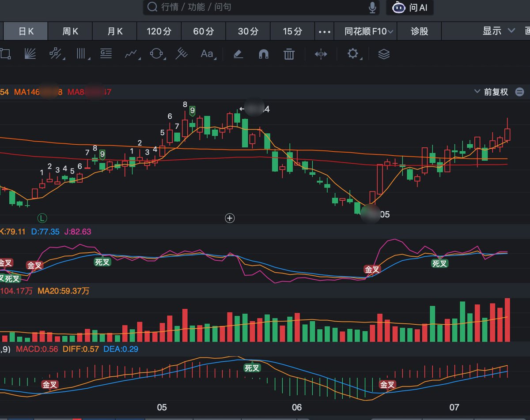Viewport: 530px width, 420px height.
Task: Switch to the 周K weekly tab
Action: tap(70, 31)
